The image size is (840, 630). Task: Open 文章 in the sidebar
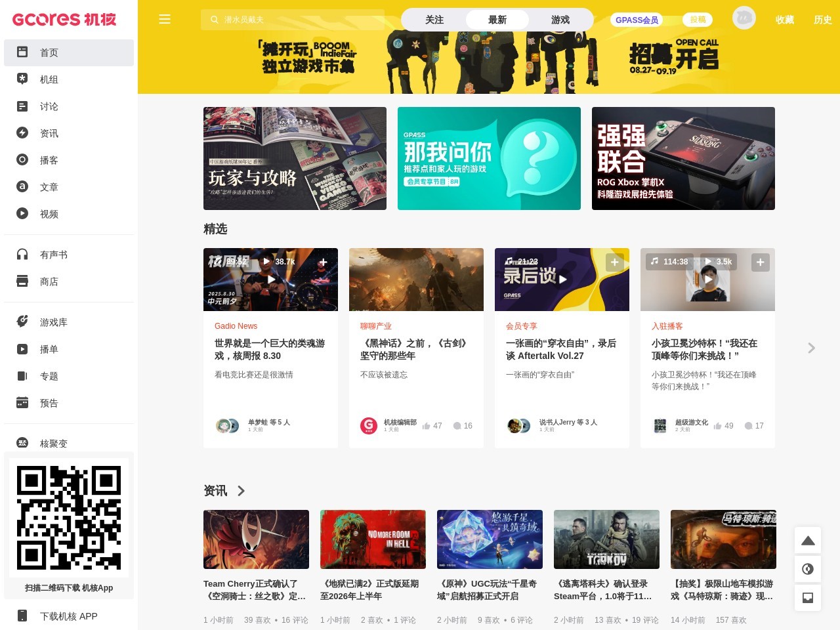click(69, 187)
